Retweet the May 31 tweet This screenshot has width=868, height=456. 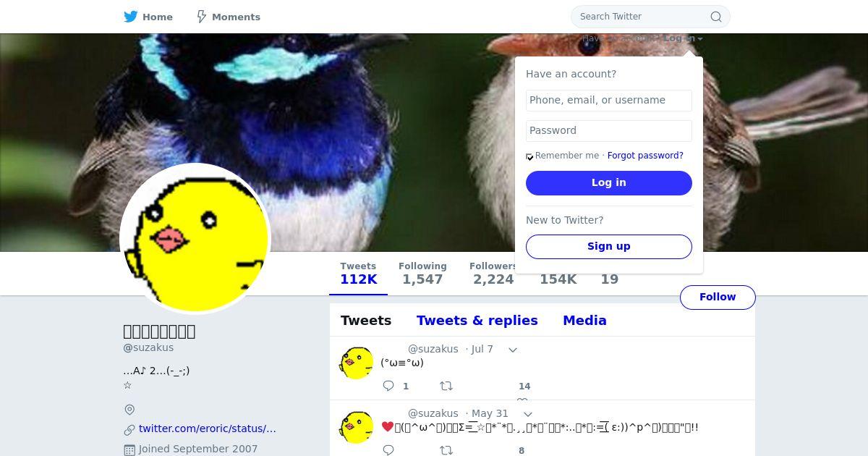[446, 450]
